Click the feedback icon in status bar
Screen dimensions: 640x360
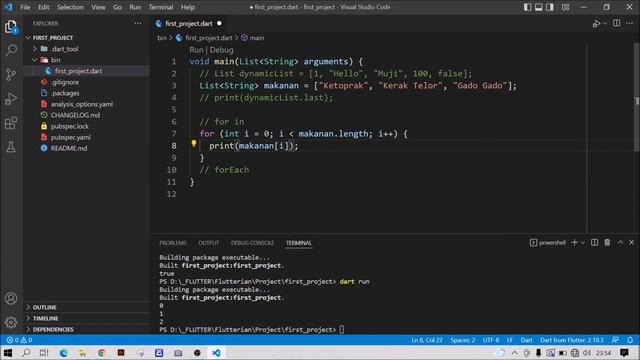pos(616,340)
